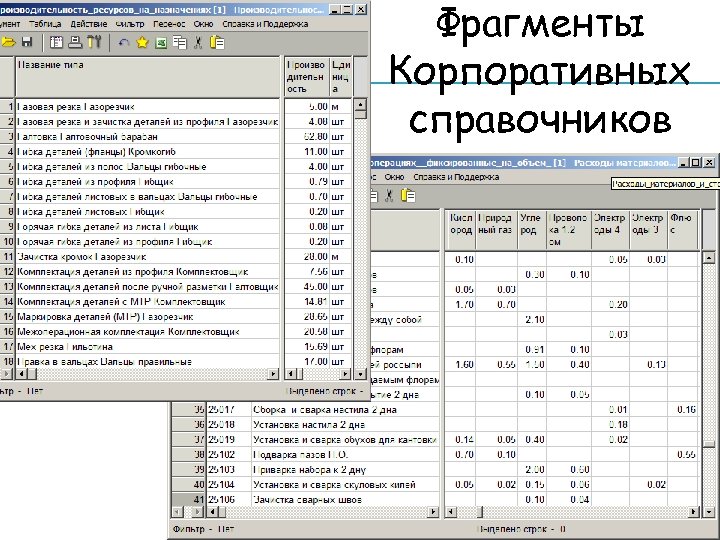The width and height of the screenshot is (720, 540).
Task: Click the Углерод column header
Action: pyautogui.click(x=532, y=230)
